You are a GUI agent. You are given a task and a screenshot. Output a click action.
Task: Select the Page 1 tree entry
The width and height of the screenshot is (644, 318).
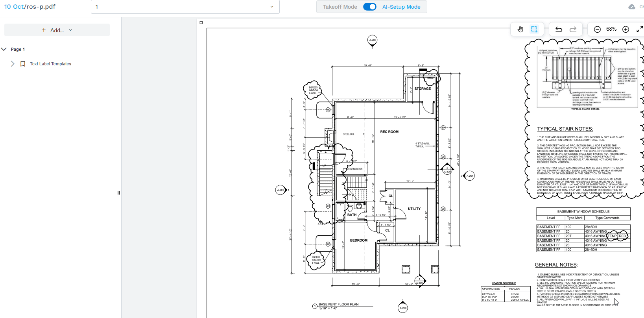[18, 49]
